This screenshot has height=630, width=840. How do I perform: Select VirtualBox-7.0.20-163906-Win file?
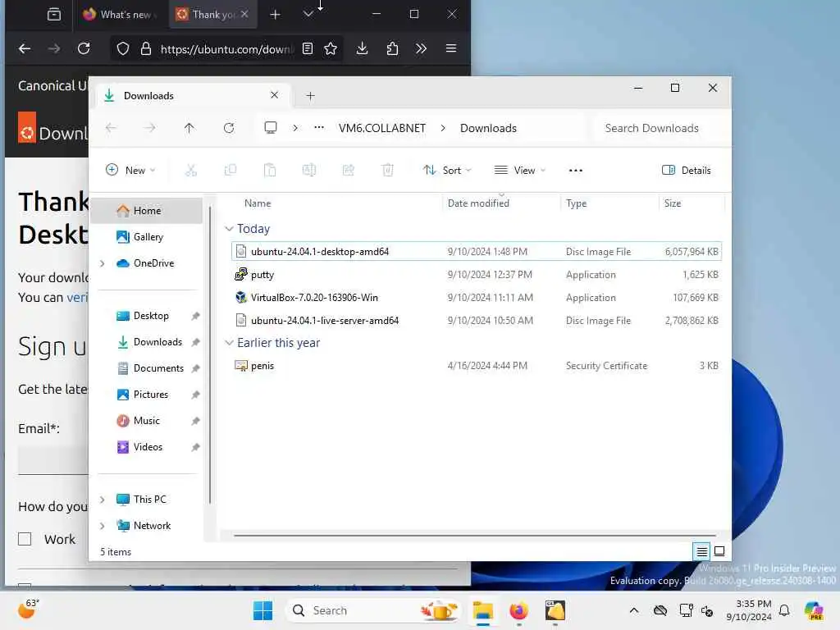coord(477,297)
